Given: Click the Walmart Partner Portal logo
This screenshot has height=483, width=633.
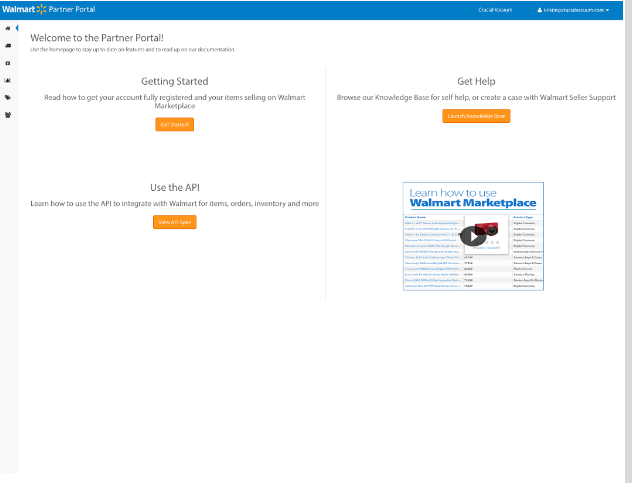Looking at the screenshot, I should click(x=48, y=9).
